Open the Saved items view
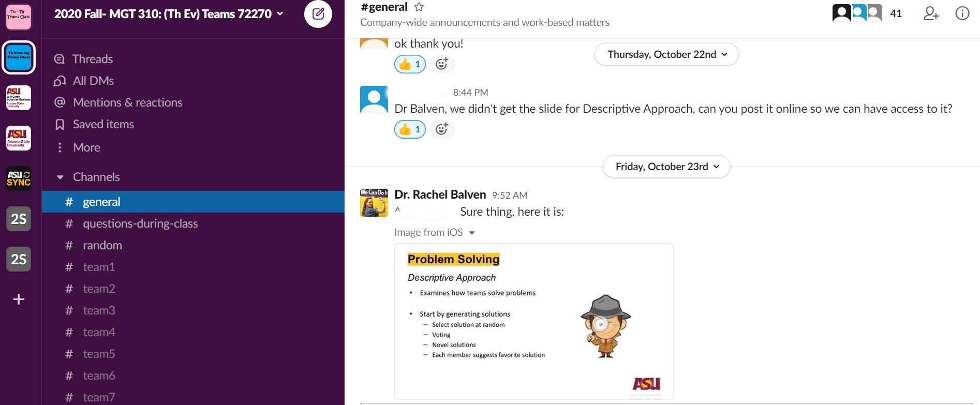The width and height of the screenshot is (980, 405). click(103, 124)
